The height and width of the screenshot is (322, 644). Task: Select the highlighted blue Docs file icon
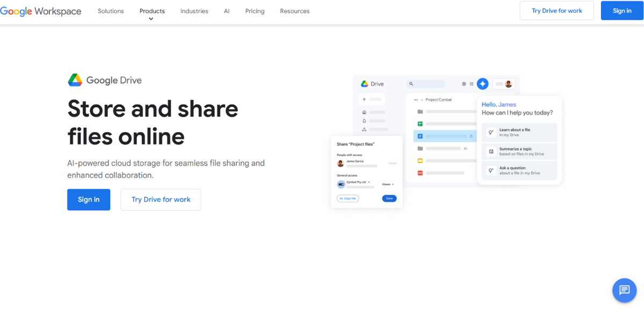click(420, 136)
